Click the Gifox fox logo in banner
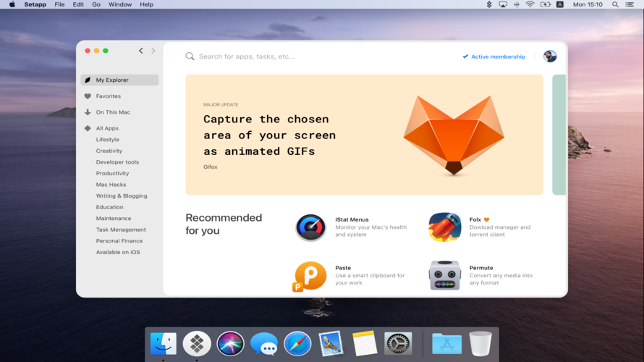Viewport: 644px width, 362px height. point(454,135)
